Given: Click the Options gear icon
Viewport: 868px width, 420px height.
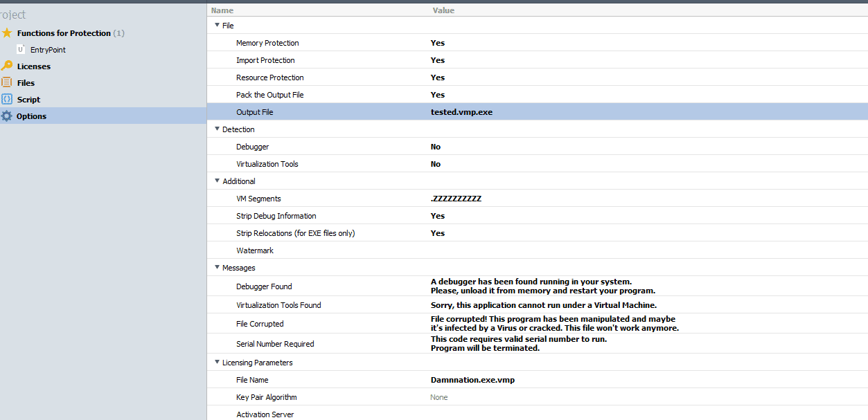Looking at the screenshot, I should tap(7, 116).
